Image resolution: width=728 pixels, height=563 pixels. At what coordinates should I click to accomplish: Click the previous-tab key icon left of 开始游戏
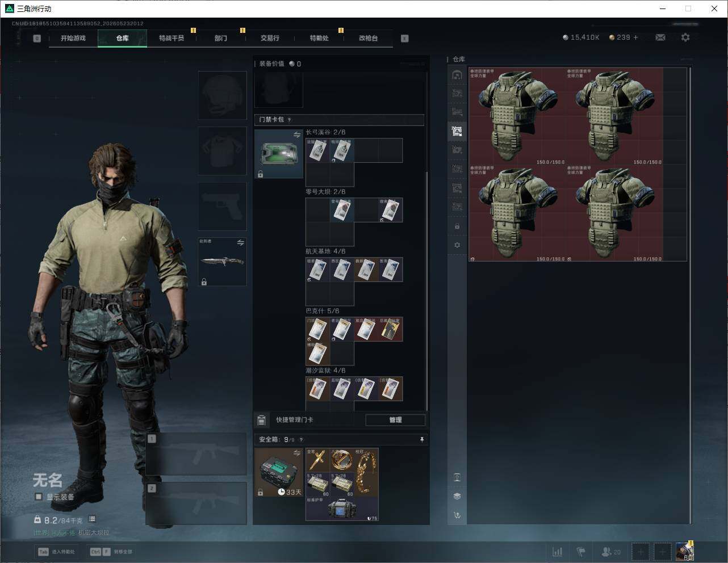(37, 39)
